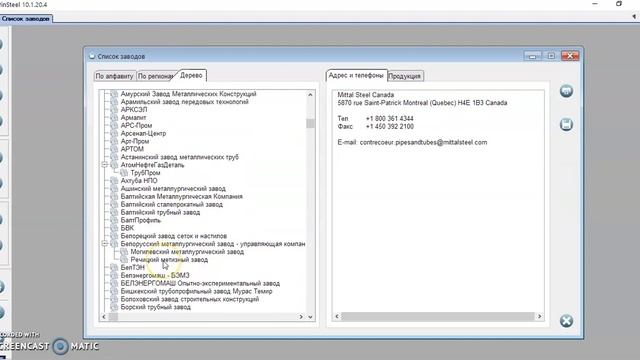The width and height of the screenshot is (640, 360).
Task: Select the БалтПрофиль entry
Action: click(141, 220)
